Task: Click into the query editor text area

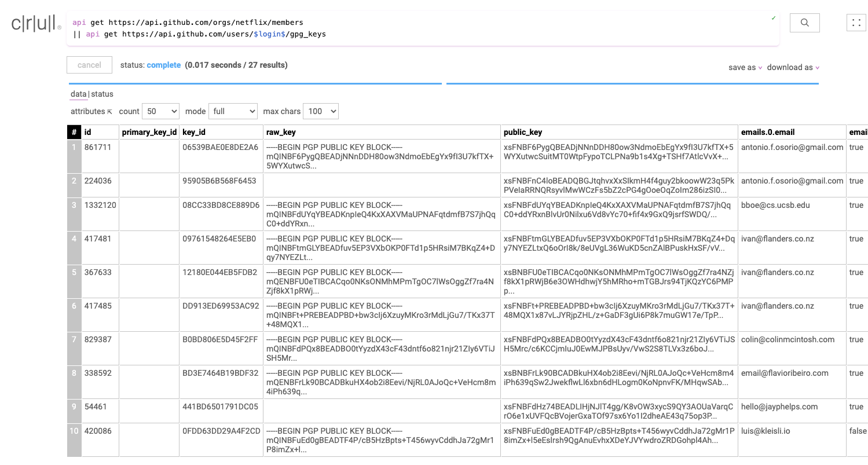Action: [405, 28]
